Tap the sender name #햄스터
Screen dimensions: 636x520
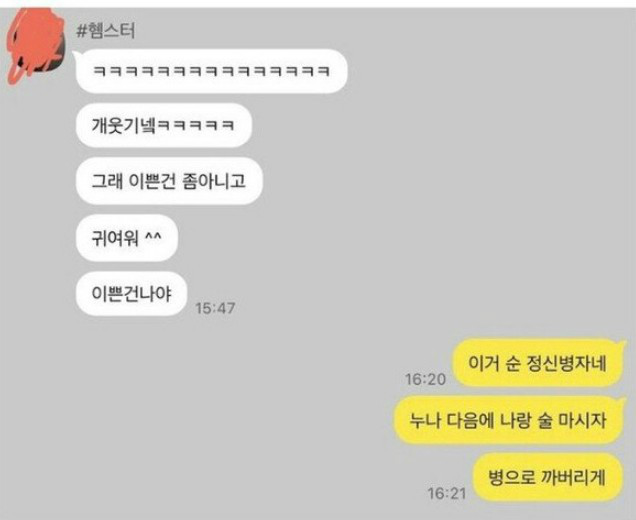(106, 31)
